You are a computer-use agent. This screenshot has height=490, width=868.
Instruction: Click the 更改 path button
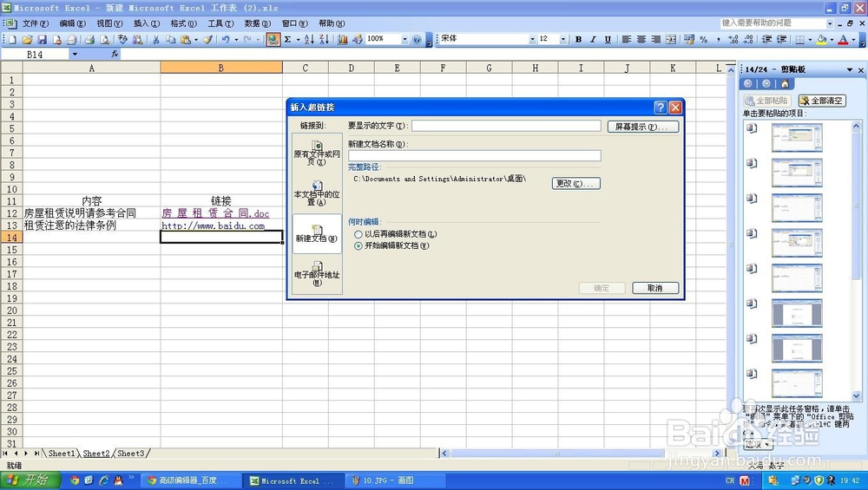coord(576,183)
